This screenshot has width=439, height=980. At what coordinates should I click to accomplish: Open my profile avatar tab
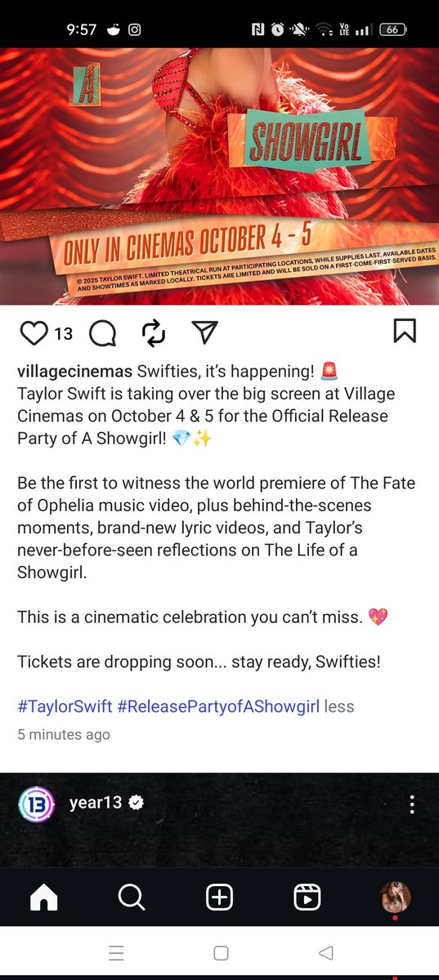coord(396,897)
